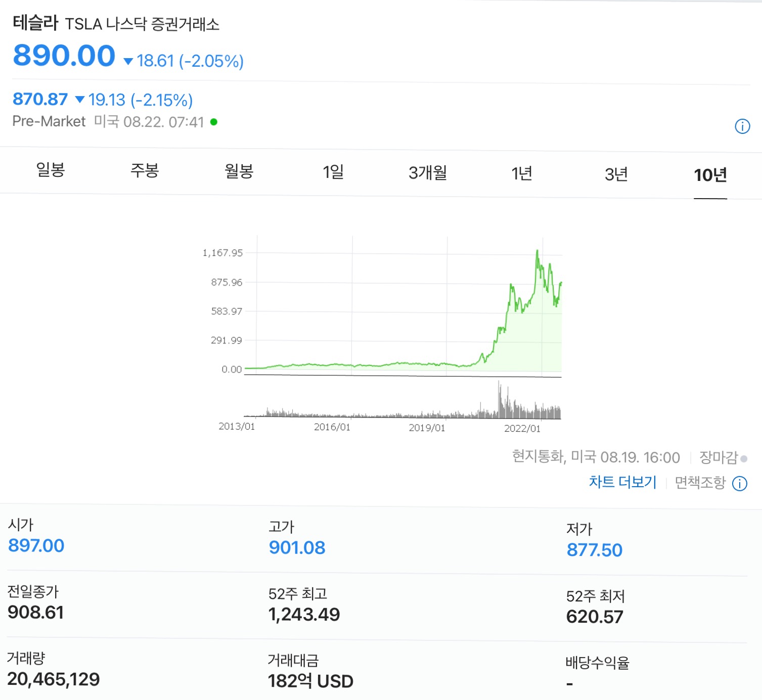This screenshot has width=762, height=700.
Task: Click the 저가 value 877.50
Action: point(594,550)
